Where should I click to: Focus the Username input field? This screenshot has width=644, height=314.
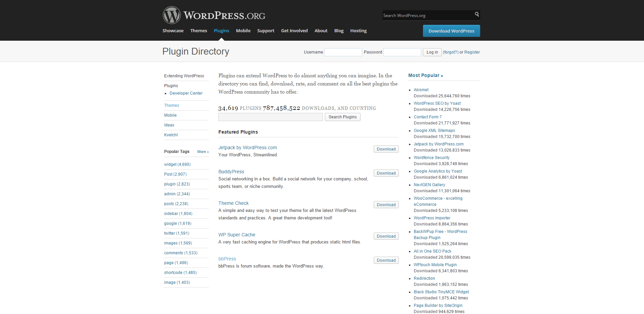point(343,52)
